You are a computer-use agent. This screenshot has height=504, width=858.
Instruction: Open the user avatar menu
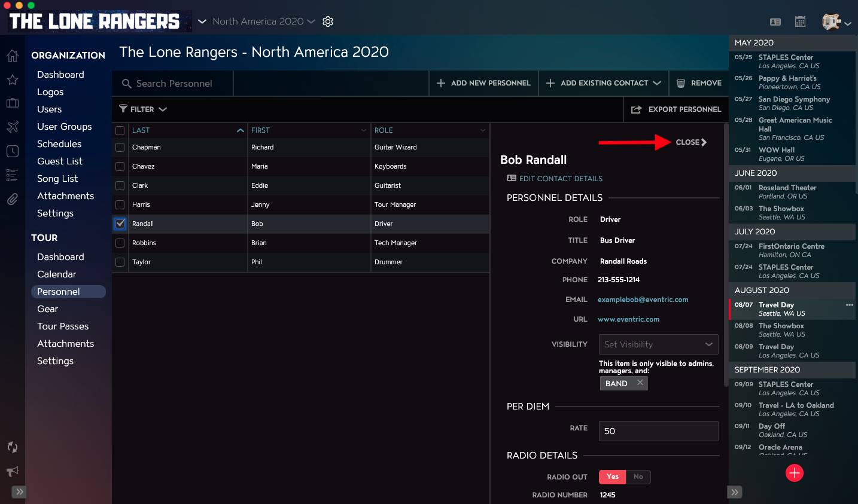836,22
